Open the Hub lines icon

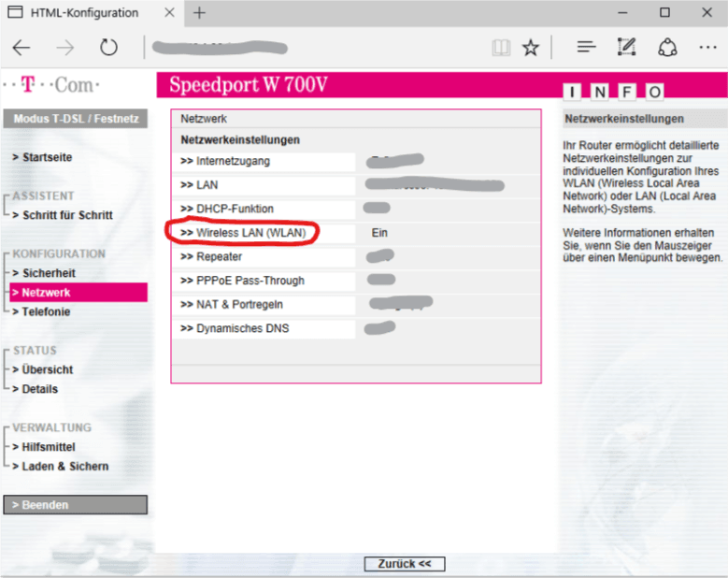click(586, 47)
